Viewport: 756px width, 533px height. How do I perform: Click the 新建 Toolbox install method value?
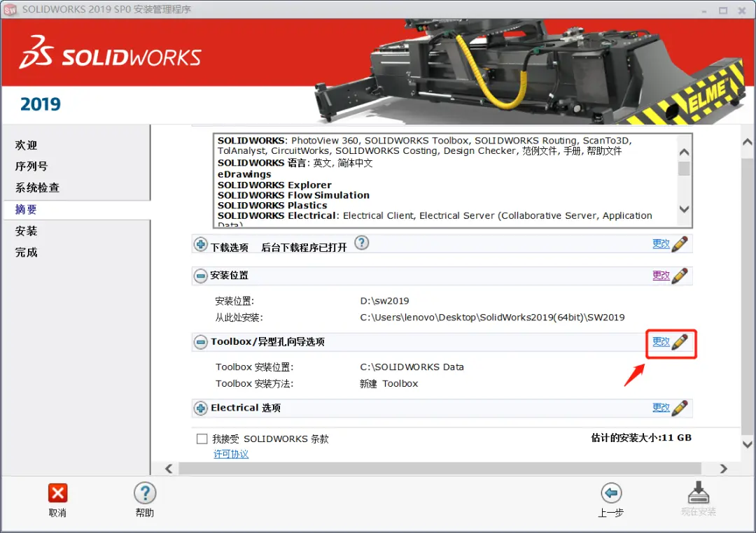[388, 383]
